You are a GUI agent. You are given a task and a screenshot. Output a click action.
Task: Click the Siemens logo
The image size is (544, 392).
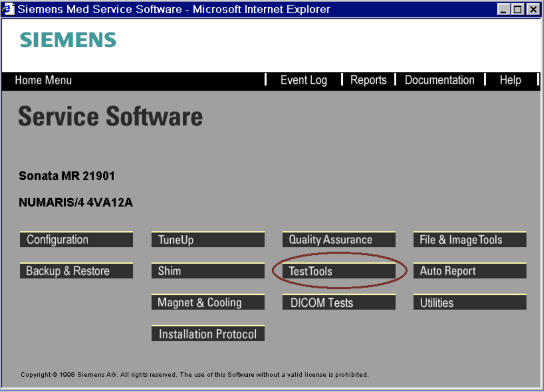point(68,40)
